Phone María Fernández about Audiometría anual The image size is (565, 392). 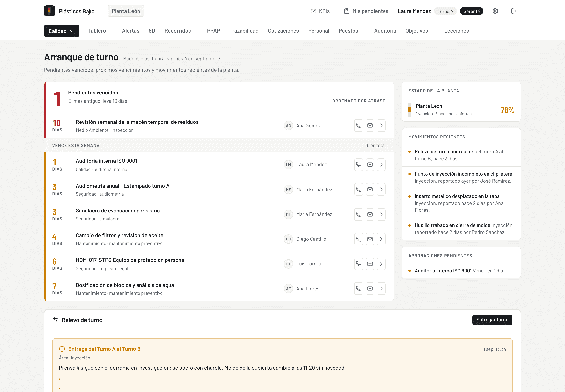coord(358,189)
